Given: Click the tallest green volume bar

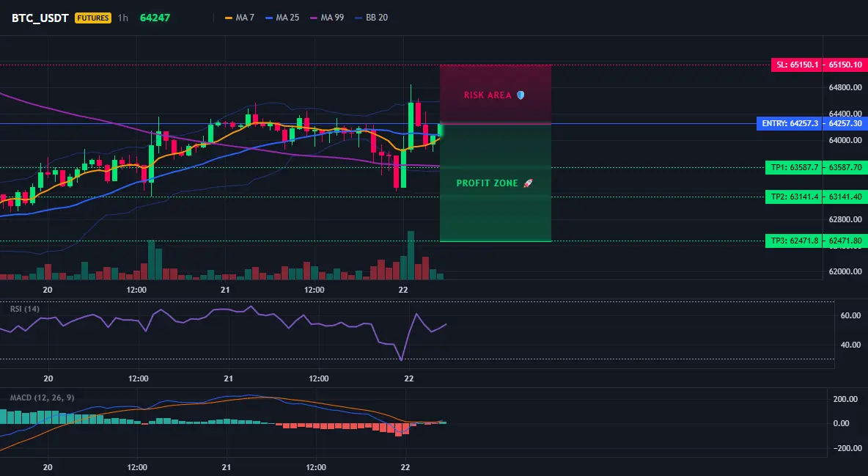Looking at the screenshot, I should tap(411, 255).
